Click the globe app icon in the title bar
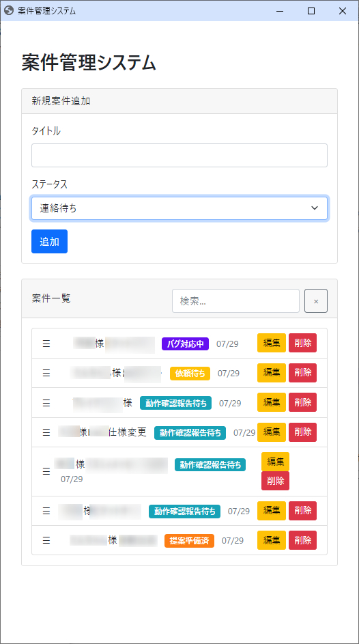The image size is (359, 644). click(x=9, y=11)
